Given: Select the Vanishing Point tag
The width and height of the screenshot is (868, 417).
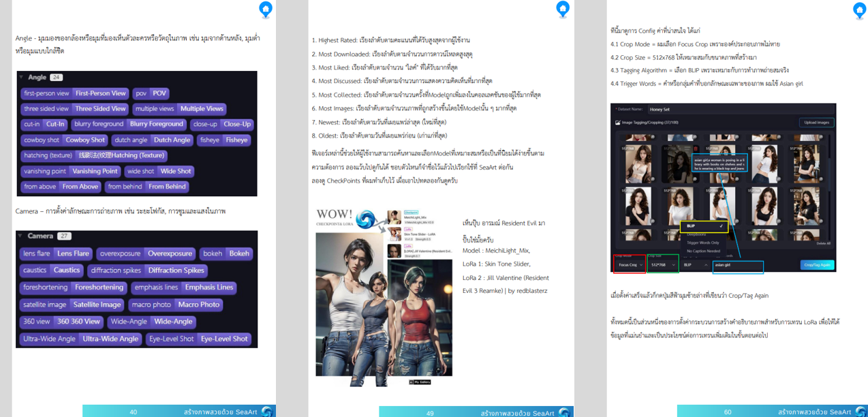Looking at the screenshot, I should (x=72, y=171).
